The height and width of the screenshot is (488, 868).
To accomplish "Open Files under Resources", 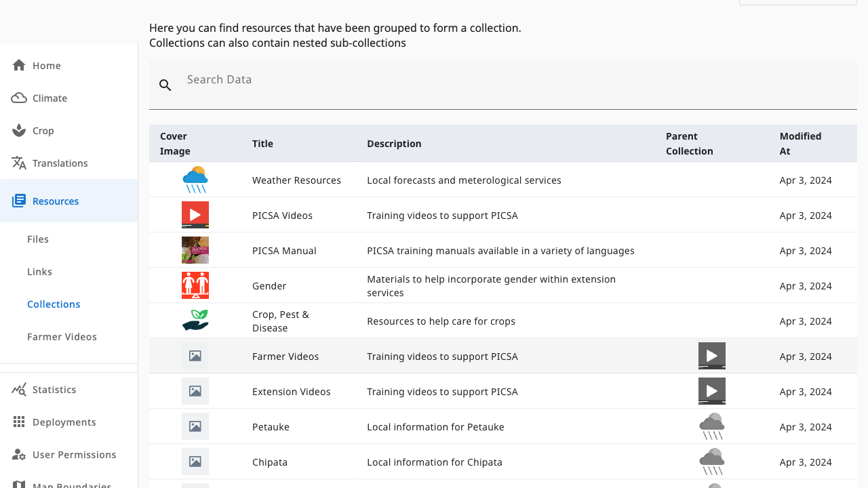I will tap(68, 239).
